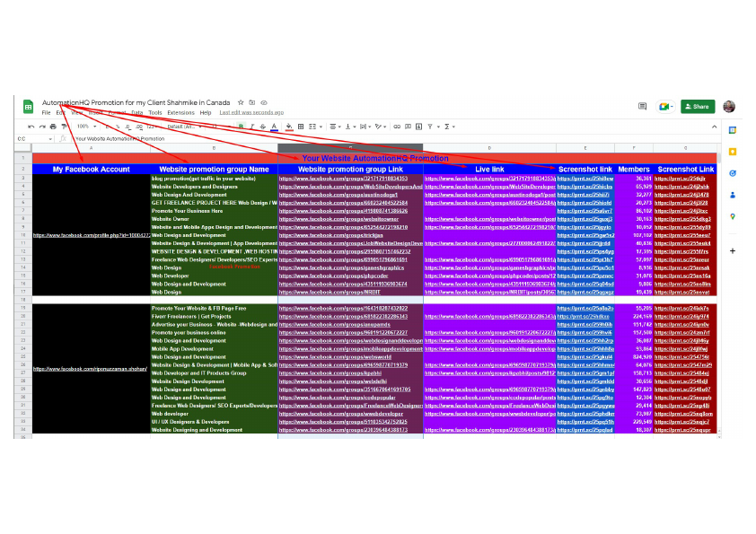Start a Google Meet call
The height and width of the screenshot is (534, 756).
coord(665,107)
